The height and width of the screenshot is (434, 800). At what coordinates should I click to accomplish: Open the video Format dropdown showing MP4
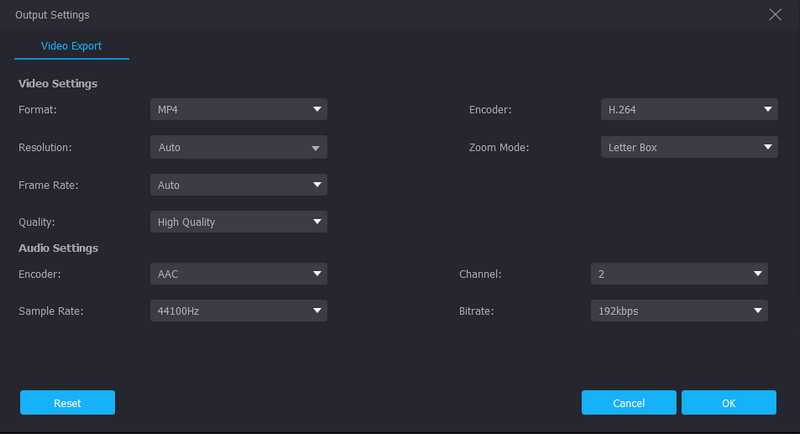coord(238,110)
